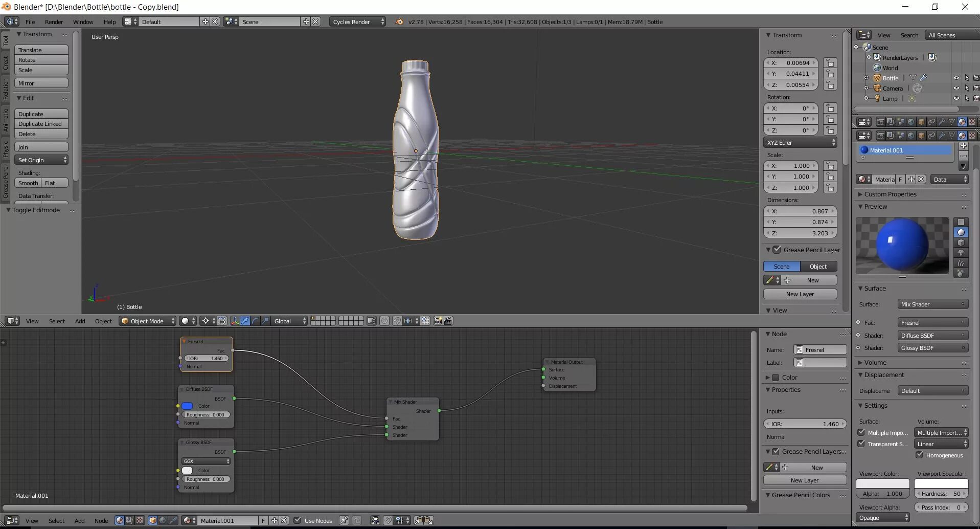This screenshot has width=980, height=529.
Task: Toggle the Homogeneous volume checkbox
Action: [x=920, y=455]
